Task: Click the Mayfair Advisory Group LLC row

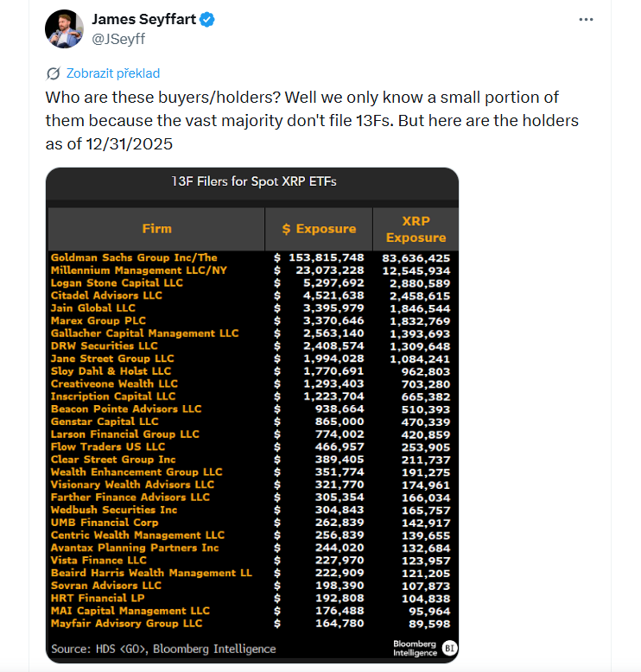Action: (251, 624)
